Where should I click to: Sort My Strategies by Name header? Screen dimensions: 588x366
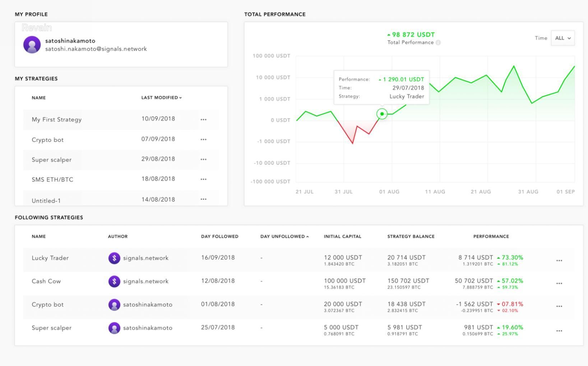[38, 97]
